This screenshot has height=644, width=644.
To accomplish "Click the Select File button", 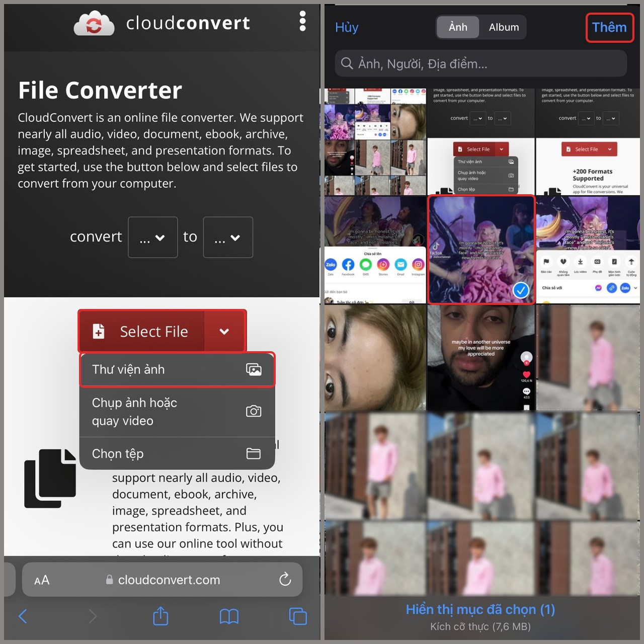I will [142, 332].
